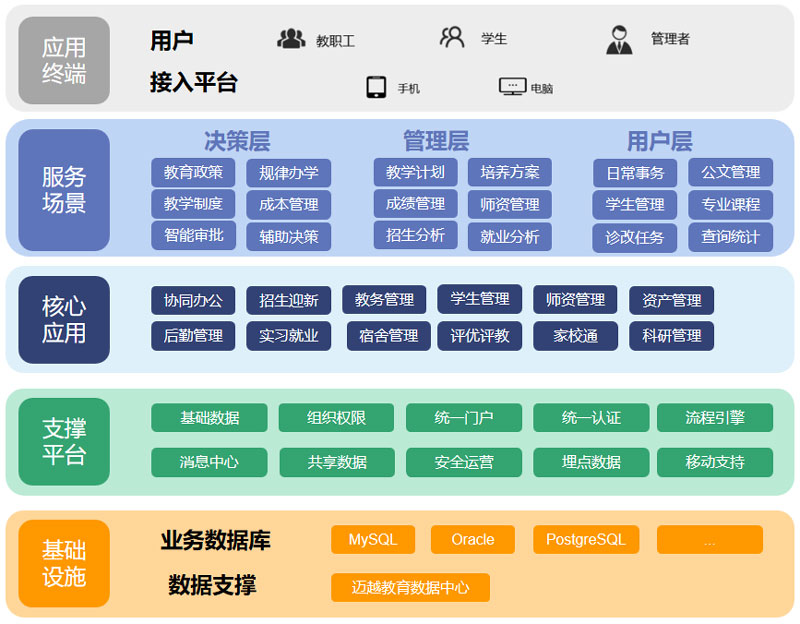Image resolution: width=800 pixels, height=624 pixels.
Task: Select 教务管理 core application
Action: (x=384, y=299)
